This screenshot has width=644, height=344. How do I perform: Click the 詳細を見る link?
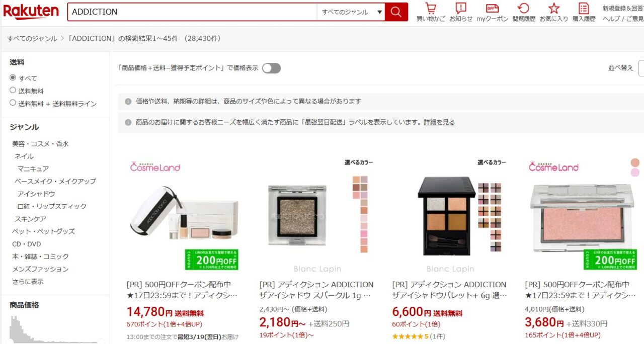(439, 122)
